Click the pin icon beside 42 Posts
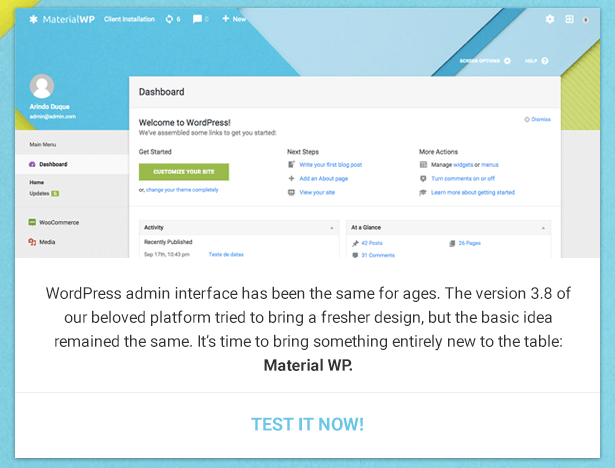615x468 pixels. [x=355, y=243]
